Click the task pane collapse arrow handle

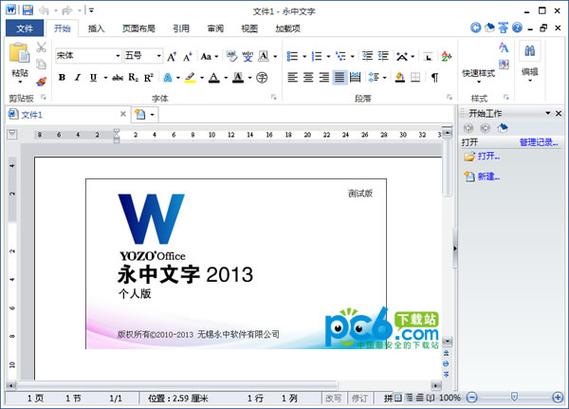[x=455, y=249]
